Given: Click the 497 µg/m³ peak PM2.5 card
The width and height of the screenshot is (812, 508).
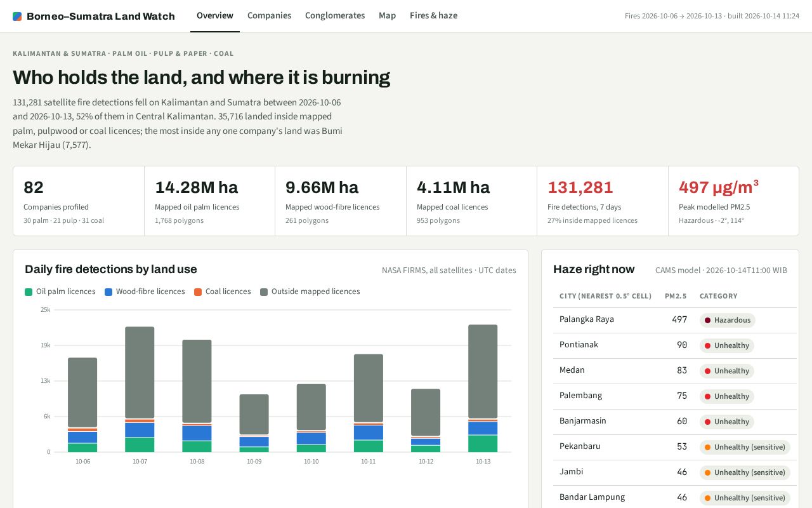Looking at the screenshot, I should click(x=733, y=201).
